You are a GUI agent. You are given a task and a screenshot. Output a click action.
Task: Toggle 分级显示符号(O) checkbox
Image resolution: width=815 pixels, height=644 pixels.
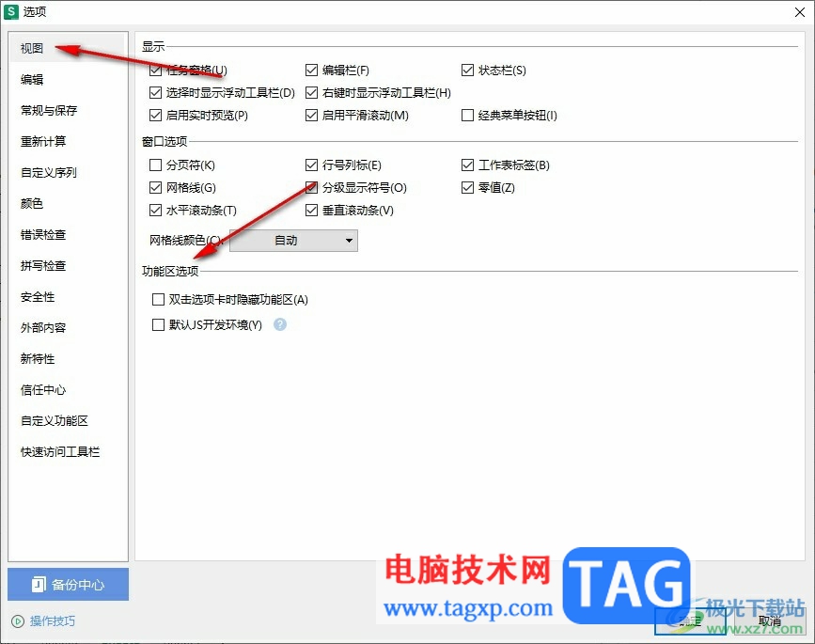[311, 187]
